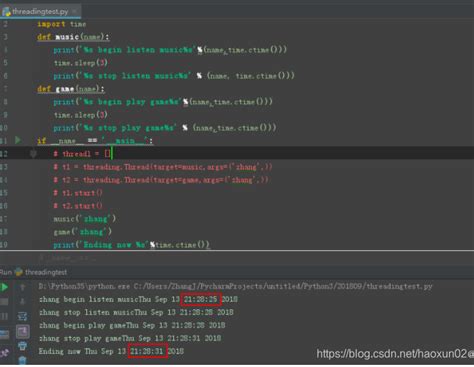Viewport: 474px width, 367px height.
Task: Click line number 3 in the gutter
Action: 5,37
